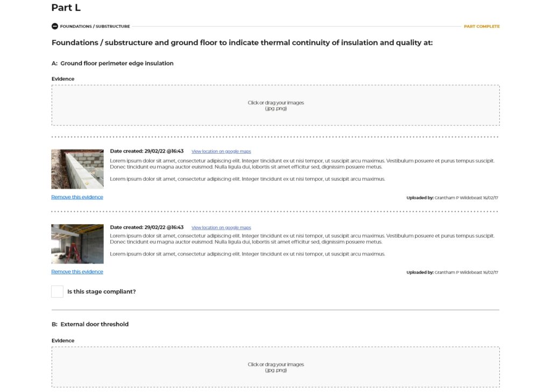Click the second evidence's Date created text
Screen dimensions: 551x392
(146, 227)
